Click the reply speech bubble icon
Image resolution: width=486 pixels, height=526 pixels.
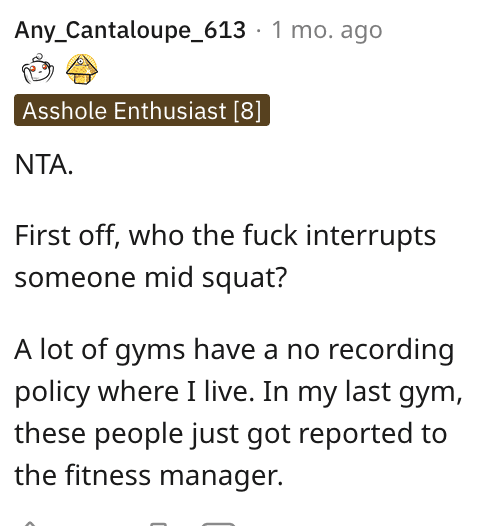coord(218,524)
